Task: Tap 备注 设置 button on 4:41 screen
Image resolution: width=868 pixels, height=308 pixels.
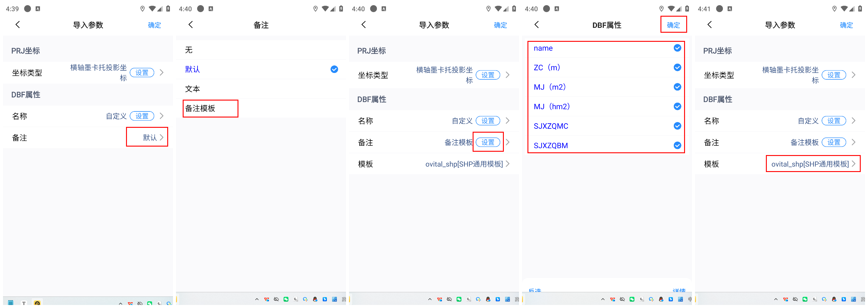Action: [834, 142]
